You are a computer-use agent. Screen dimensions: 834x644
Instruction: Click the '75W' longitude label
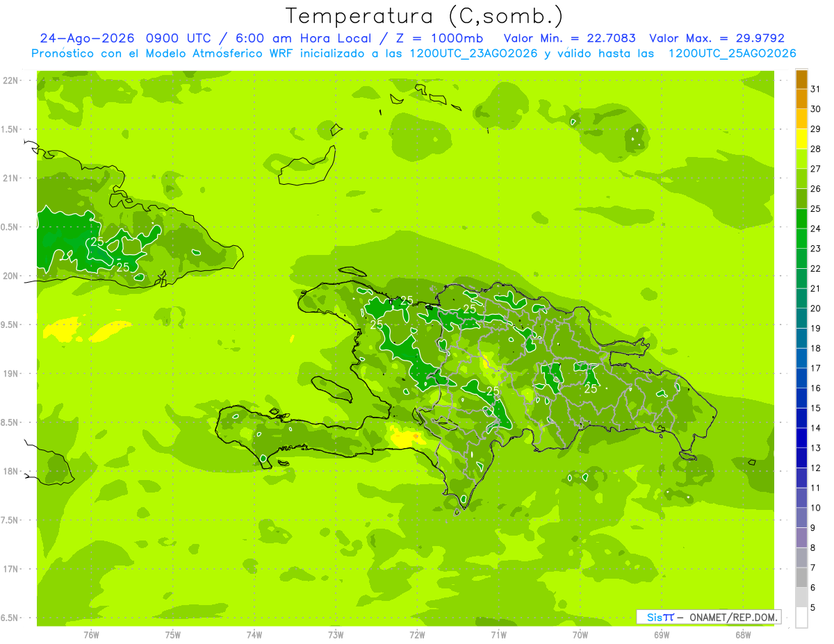172,634
